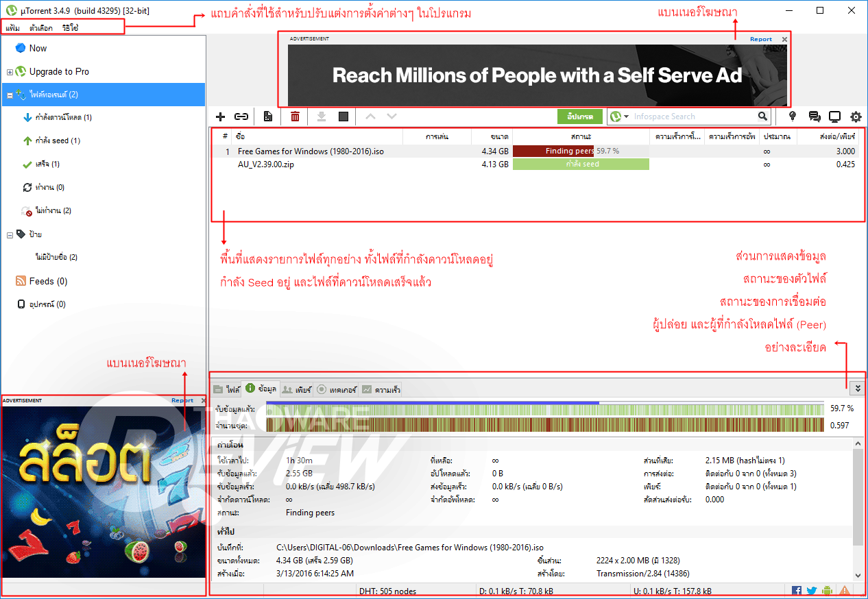Viewport: 868px width, 599px height.
Task: Click the warning triangle icon in status bar
Action: click(x=844, y=591)
